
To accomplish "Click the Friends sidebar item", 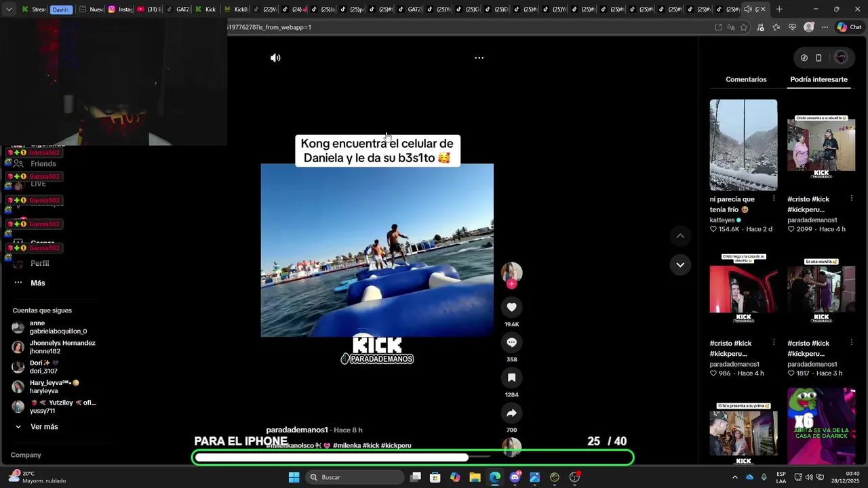I will pos(43,164).
